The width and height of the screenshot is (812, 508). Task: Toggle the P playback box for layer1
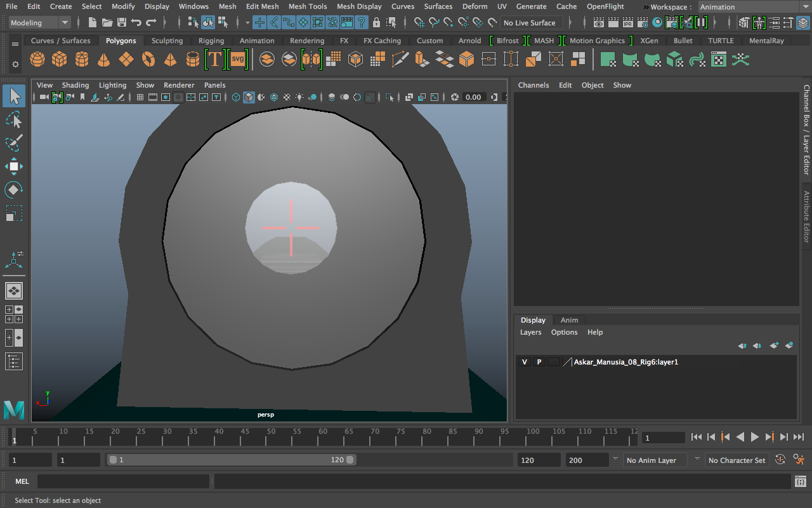pyautogui.click(x=539, y=362)
